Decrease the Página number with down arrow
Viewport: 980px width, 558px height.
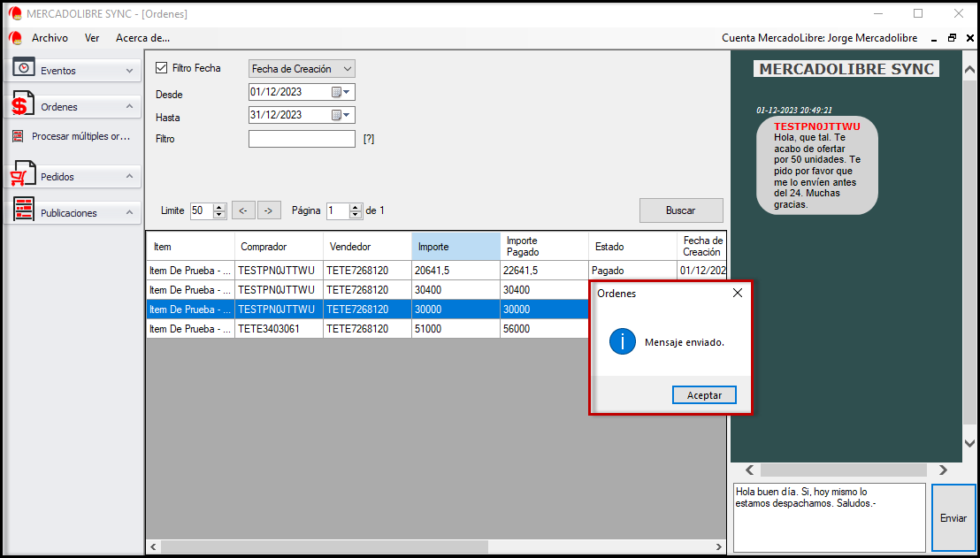[356, 214]
